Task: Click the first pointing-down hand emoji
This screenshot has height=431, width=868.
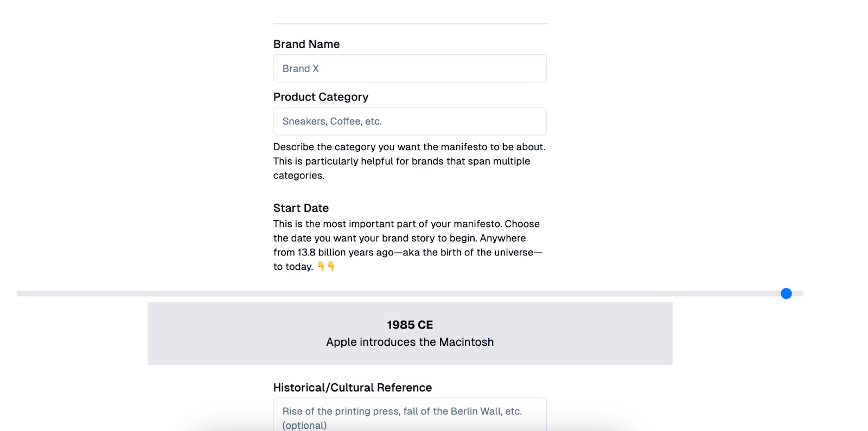Action: click(x=321, y=266)
